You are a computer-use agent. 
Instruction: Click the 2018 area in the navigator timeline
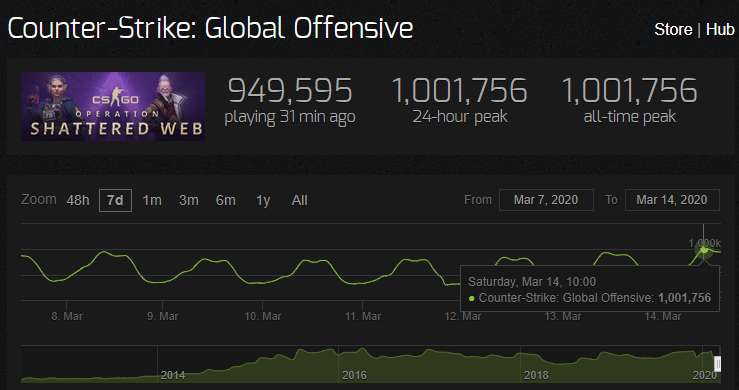[536, 375]
